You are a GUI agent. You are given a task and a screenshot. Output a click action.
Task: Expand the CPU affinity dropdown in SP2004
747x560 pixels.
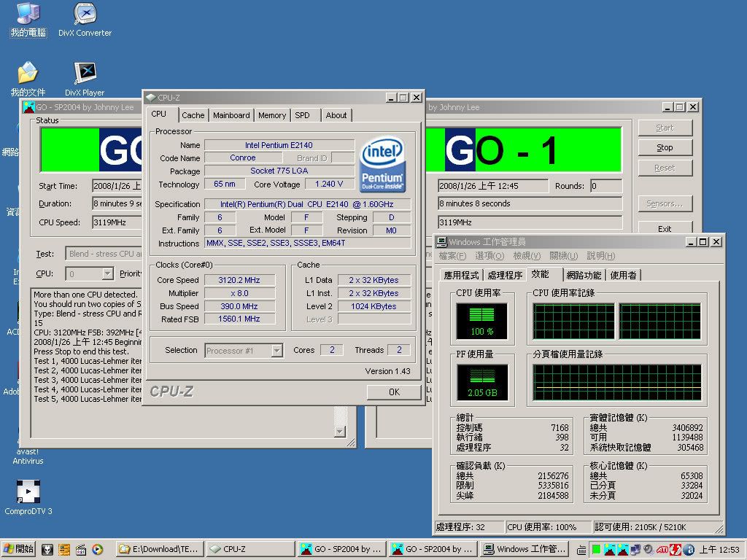108,274
